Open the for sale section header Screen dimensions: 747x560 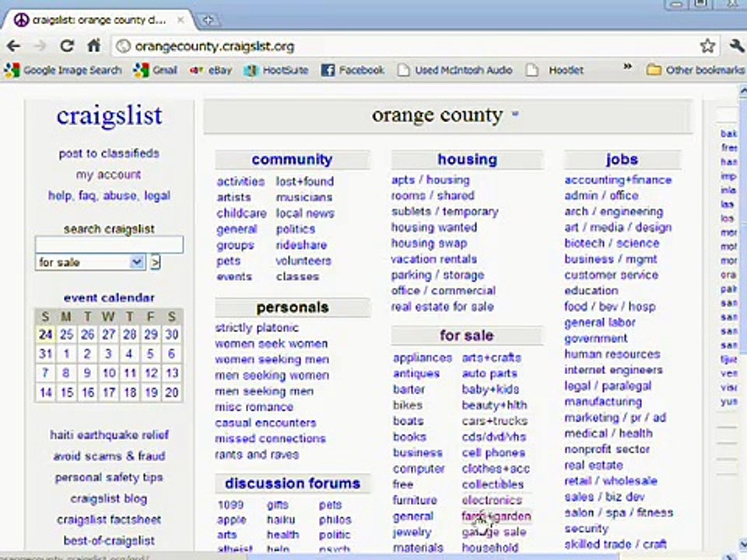click(x=466, y=335)
